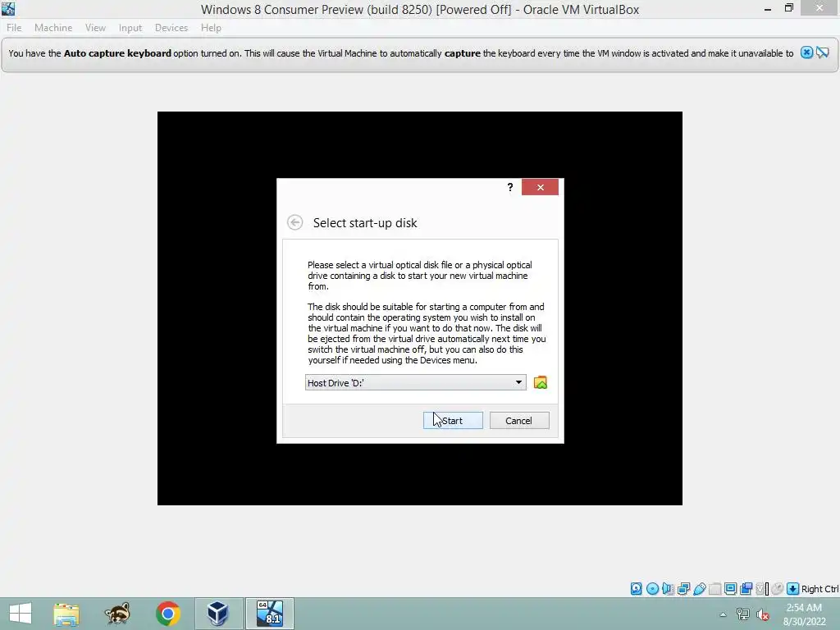Dismiss the Auto capture keyboard notification

(806, 52)
